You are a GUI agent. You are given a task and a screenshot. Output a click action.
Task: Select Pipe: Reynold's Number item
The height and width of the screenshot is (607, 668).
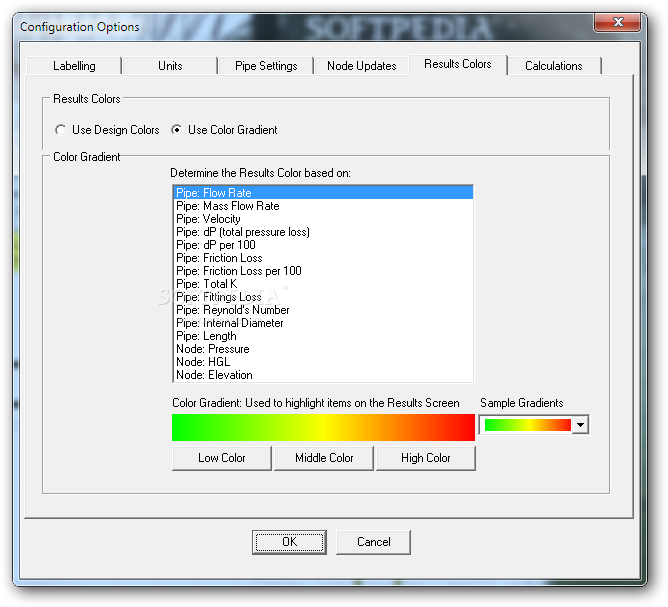[x=323, y=310]
